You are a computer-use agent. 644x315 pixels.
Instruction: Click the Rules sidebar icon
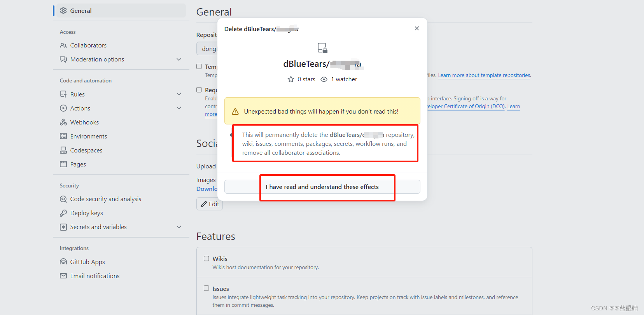pos(63,94)
